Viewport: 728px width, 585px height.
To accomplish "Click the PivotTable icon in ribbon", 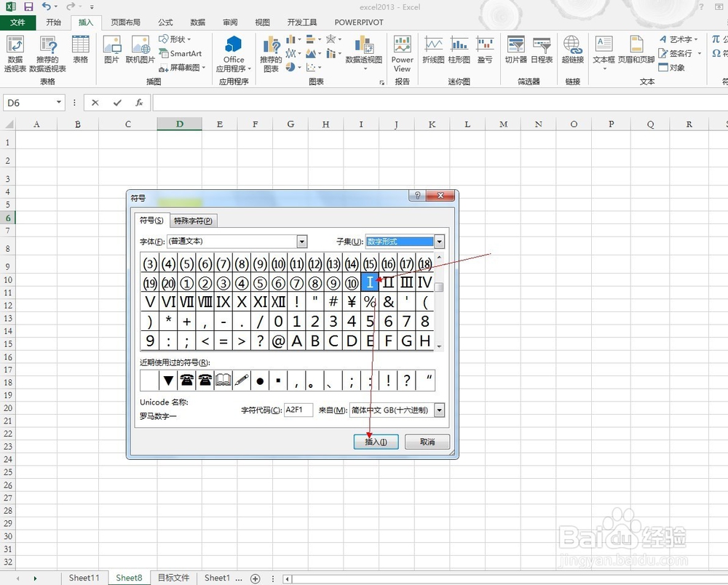I will tap(15, 53).
